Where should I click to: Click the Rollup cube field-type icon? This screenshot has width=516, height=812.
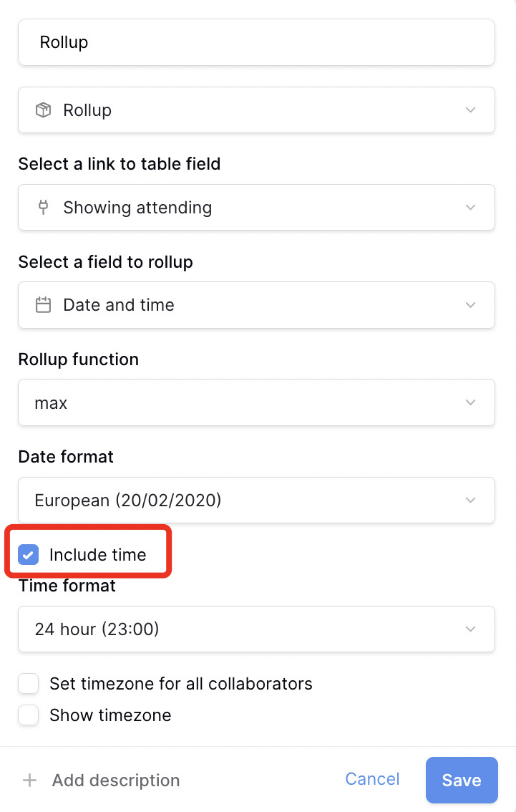(x=43, y=110)
